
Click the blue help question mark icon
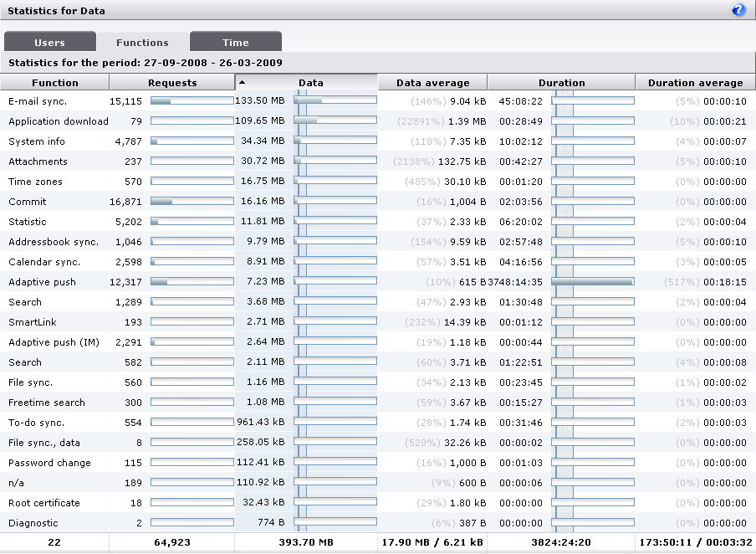(x=738, y=10)
